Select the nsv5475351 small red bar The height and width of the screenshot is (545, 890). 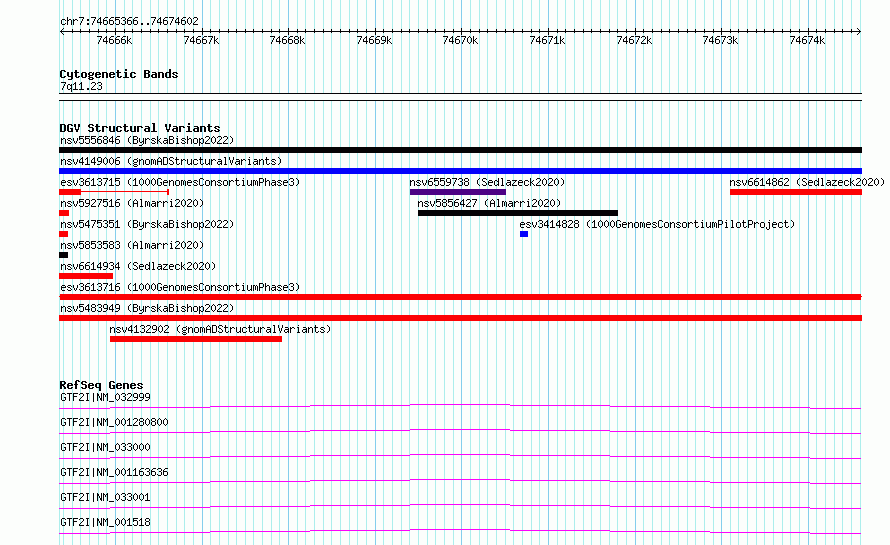click(x=64, y=234)
